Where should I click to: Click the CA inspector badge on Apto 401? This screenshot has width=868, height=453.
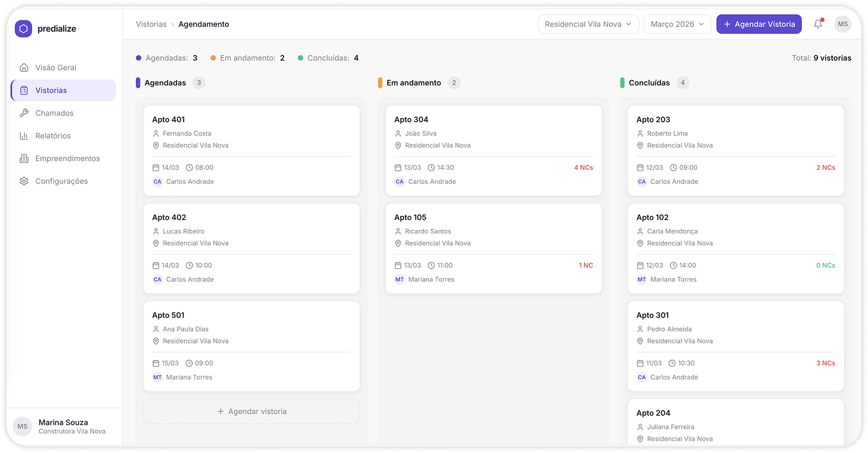point(157,182)
